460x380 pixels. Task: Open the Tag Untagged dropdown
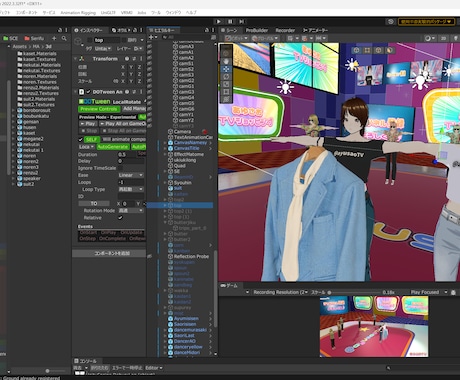(x=103, y=49)
